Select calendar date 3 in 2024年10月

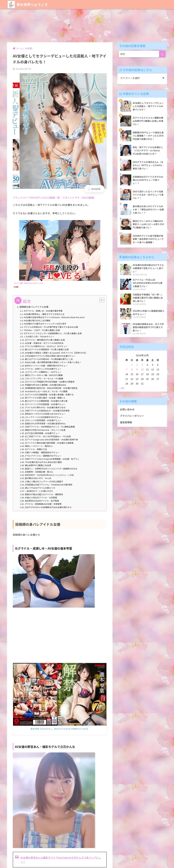pos(142,365)
